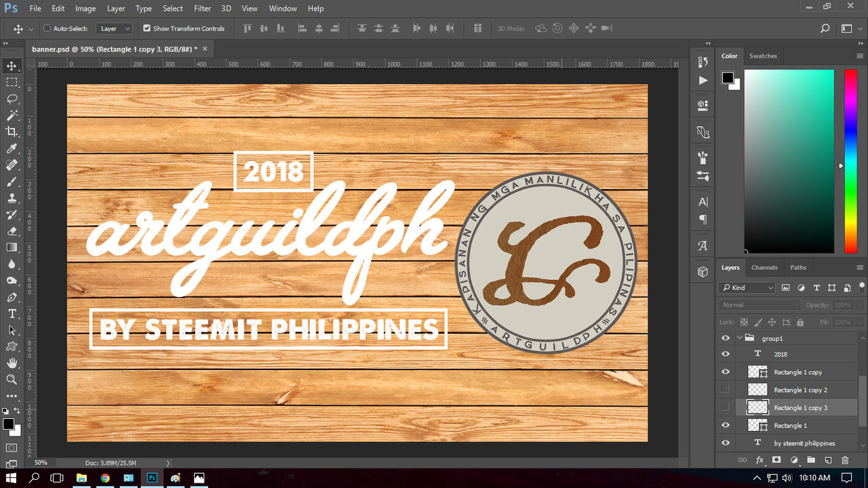Delete the selected layer with trash icon
The height and width of the screenshot is (488, 868).
[x=845, y=460]
